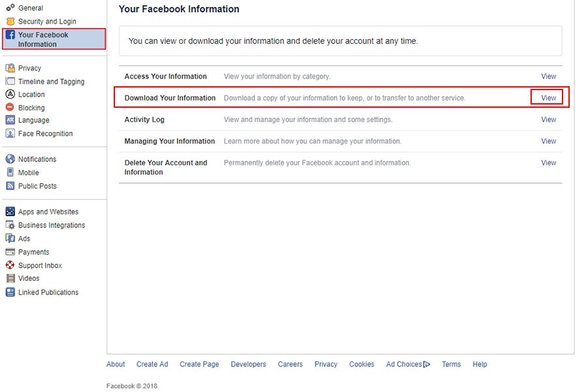The width and height of the screenshot is (588, 392).
Task: Click the Managing Your Information row title
Action: [x=169, y=141]
